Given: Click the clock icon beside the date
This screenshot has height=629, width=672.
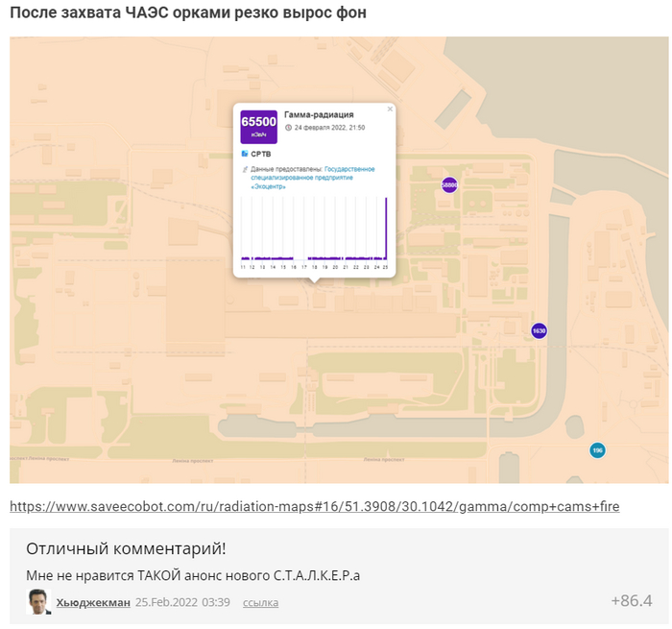Looking at the screenshot, I should pos(288,127).
